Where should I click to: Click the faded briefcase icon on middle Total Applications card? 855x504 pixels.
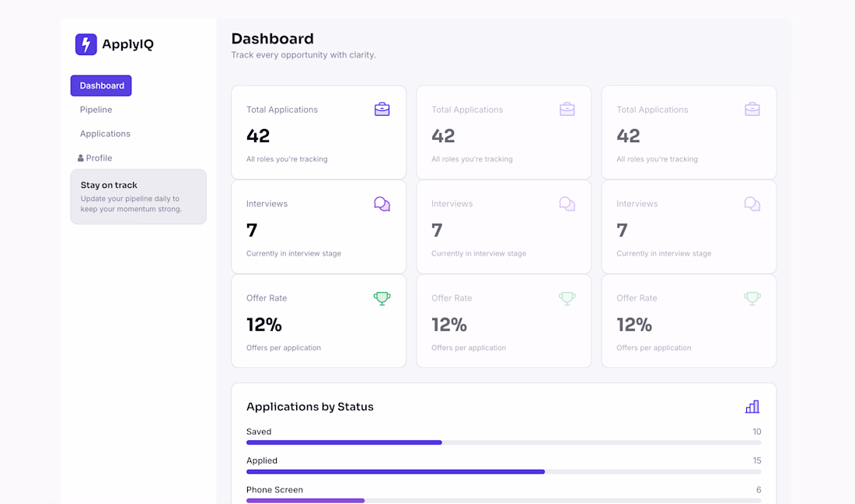tap(567, 109)
